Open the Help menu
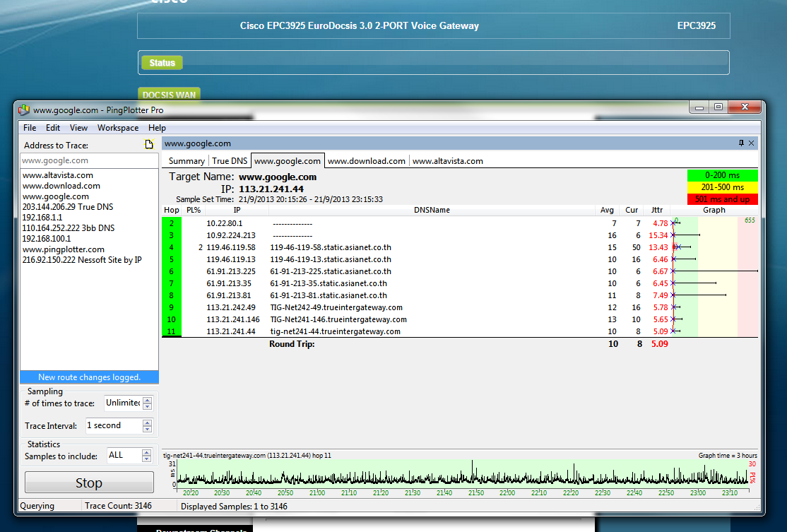The width and height of the screenshot is (787, 532). click(x=157, y=127)
